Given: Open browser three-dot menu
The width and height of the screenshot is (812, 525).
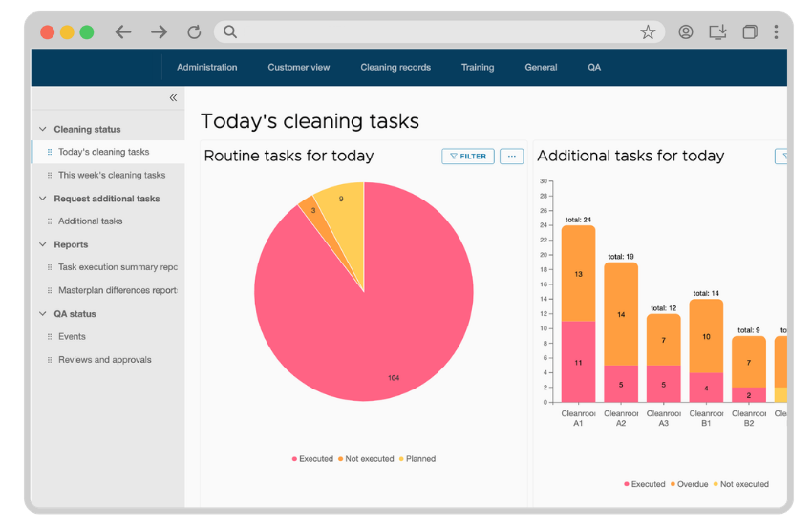Looking at the screenshot, I should tap(776, 32).
